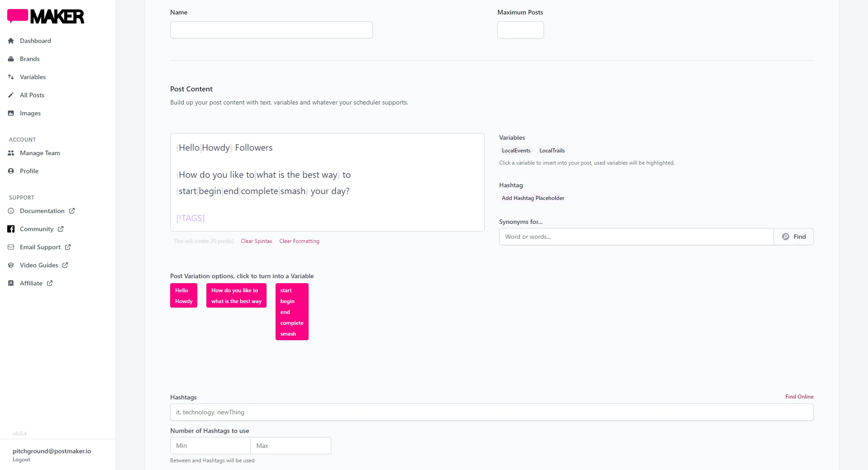868x470 pixels.
Task: Click external link icon beside Community
Action: [x=61, y=229]
